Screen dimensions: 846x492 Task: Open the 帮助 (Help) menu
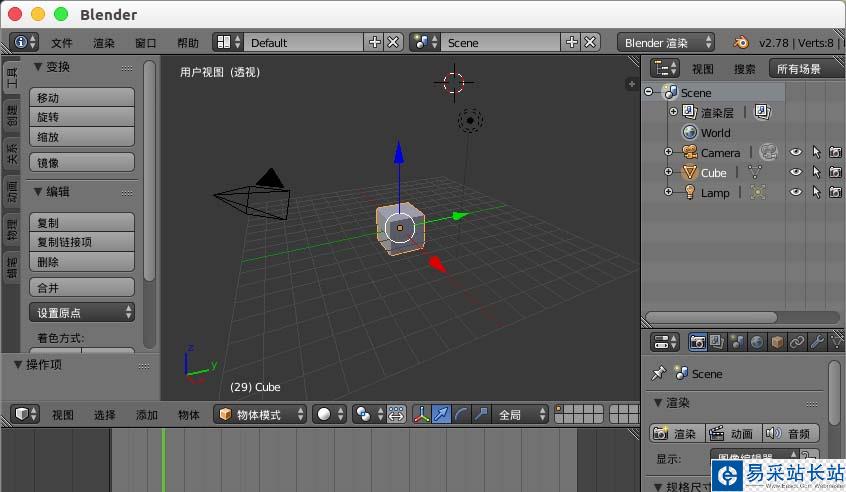tap(188, 43)
